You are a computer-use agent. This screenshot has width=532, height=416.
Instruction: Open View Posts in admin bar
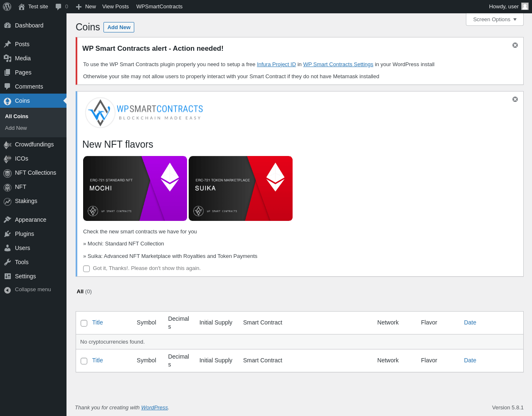pos(116,7)
